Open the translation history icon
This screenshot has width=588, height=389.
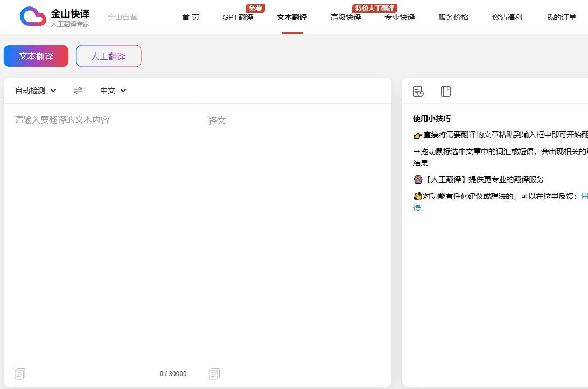[418, 92]
